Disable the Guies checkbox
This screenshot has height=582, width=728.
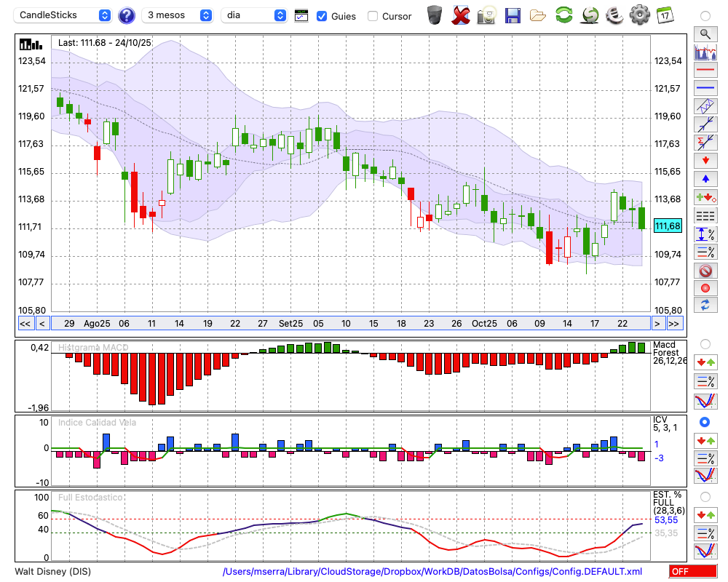pos(322,16)
